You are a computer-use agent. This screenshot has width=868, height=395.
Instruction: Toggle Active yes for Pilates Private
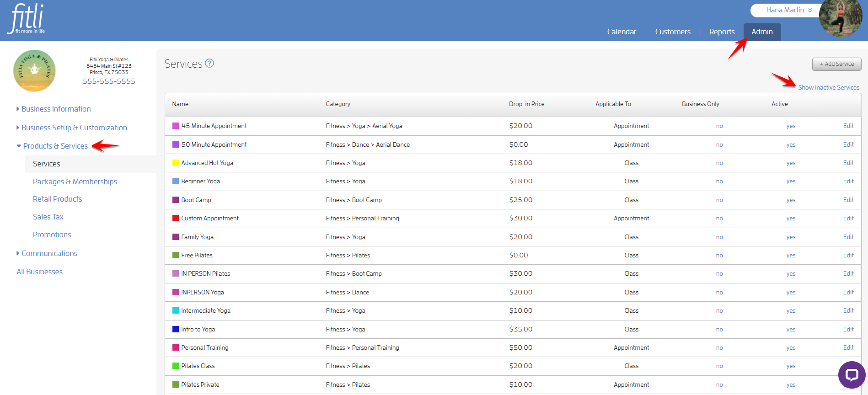[791, 385]
